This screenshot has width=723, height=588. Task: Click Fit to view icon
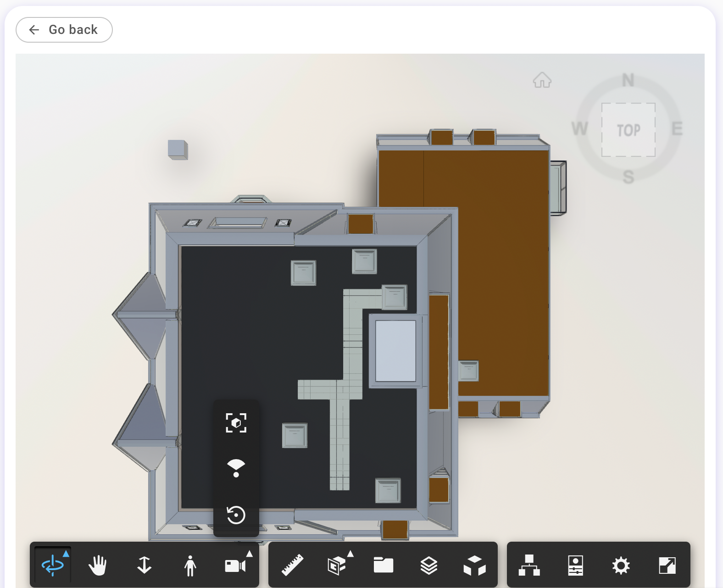(x=236, y=423)
